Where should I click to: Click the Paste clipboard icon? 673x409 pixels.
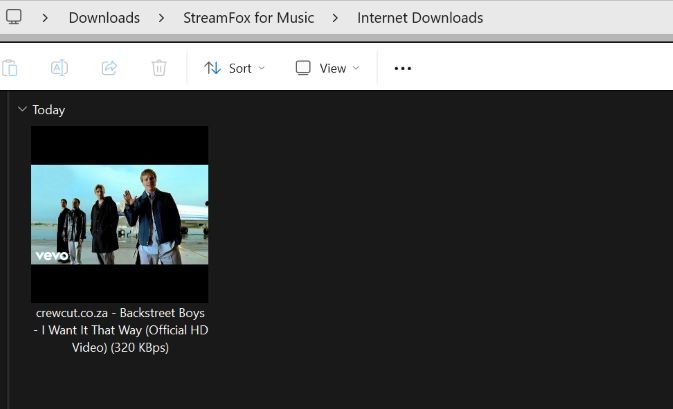10,68
